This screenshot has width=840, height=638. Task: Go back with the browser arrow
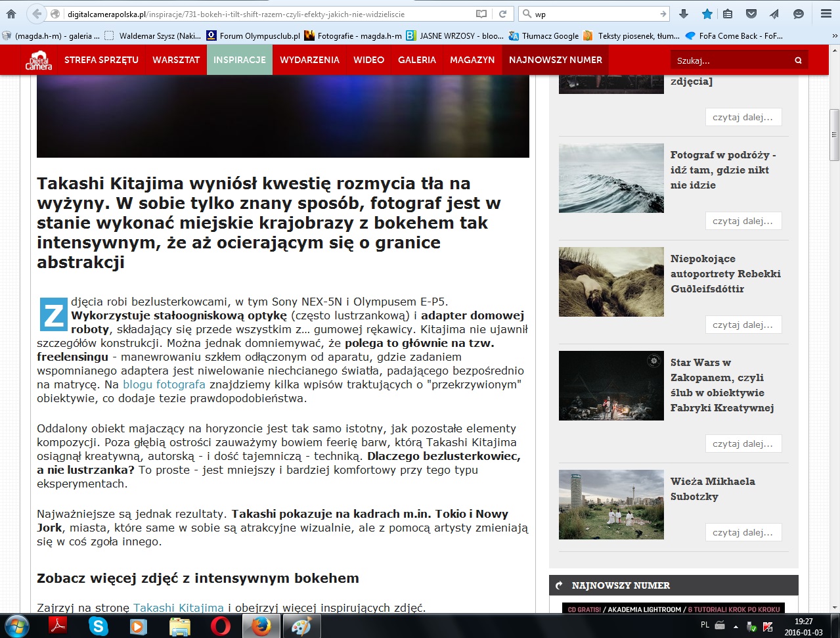(x=36, y=14)
